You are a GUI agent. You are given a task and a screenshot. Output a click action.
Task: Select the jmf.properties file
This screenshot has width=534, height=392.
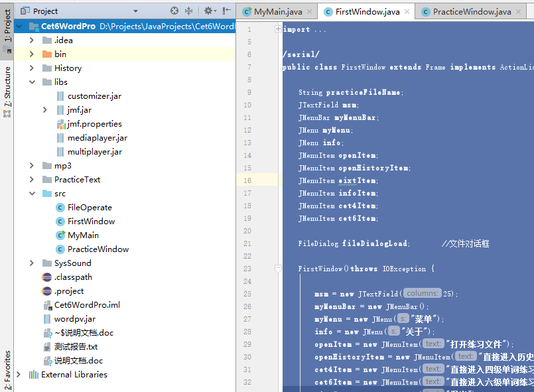point(94,124)
